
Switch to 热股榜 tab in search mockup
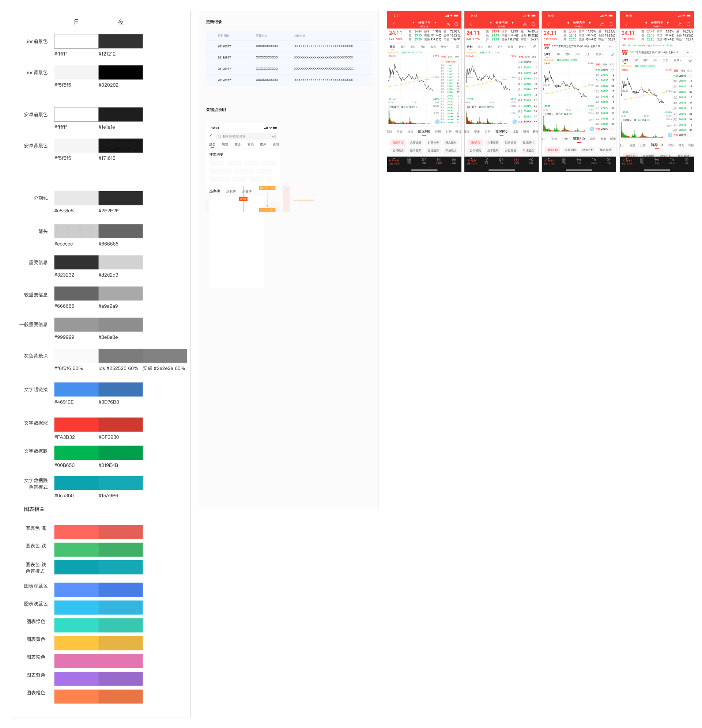(x=231, y=191)
